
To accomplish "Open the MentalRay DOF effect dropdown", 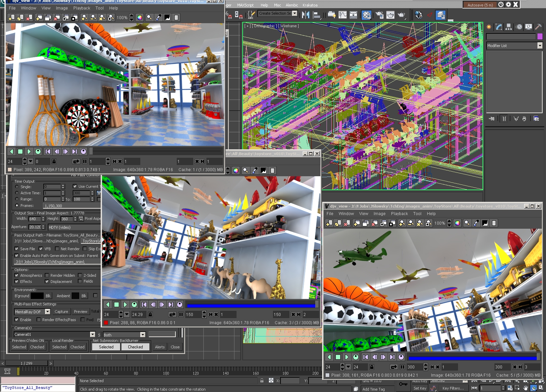I will click(47, 312).
